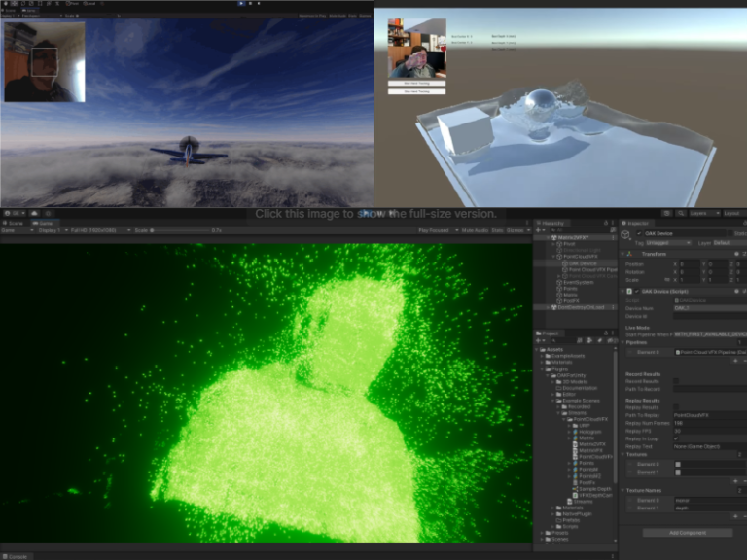Click the OAK Device script component icon

point(628,291)
